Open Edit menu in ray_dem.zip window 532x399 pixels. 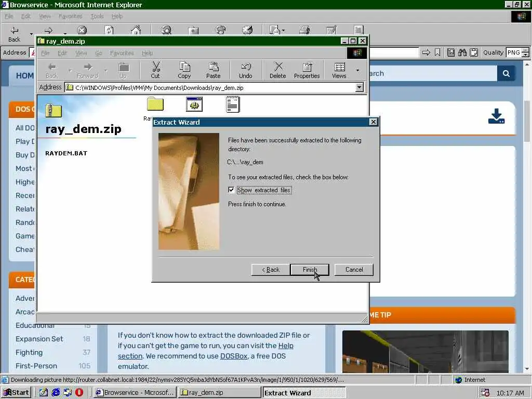(62, 54)
